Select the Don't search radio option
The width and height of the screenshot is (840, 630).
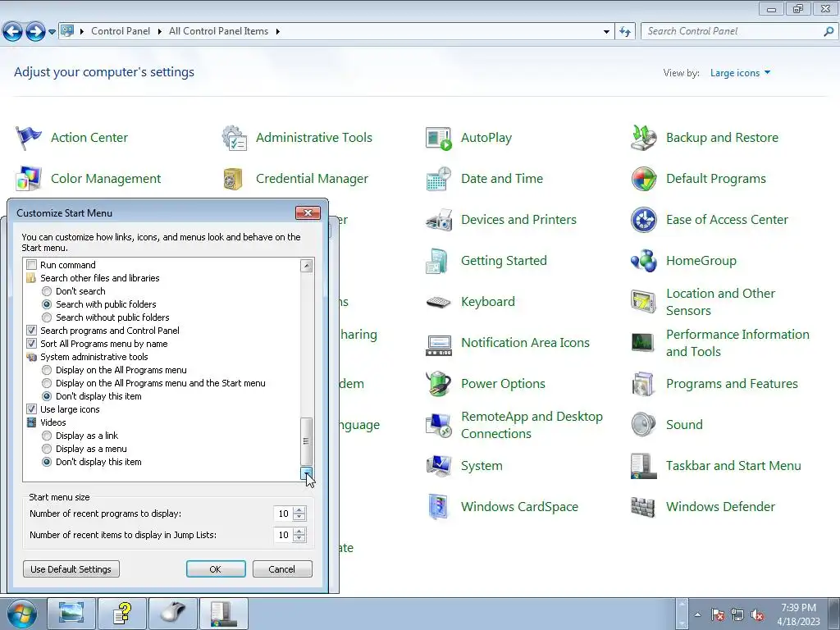coord(47,291)
